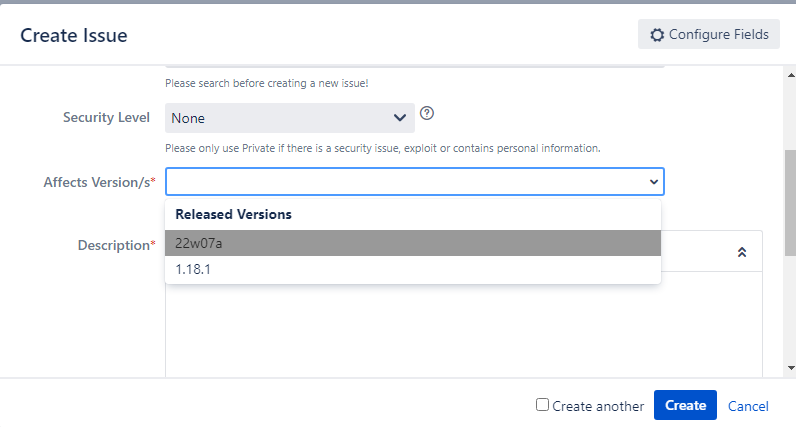Open the Security Level dropdown showing None

click(280, 118)
